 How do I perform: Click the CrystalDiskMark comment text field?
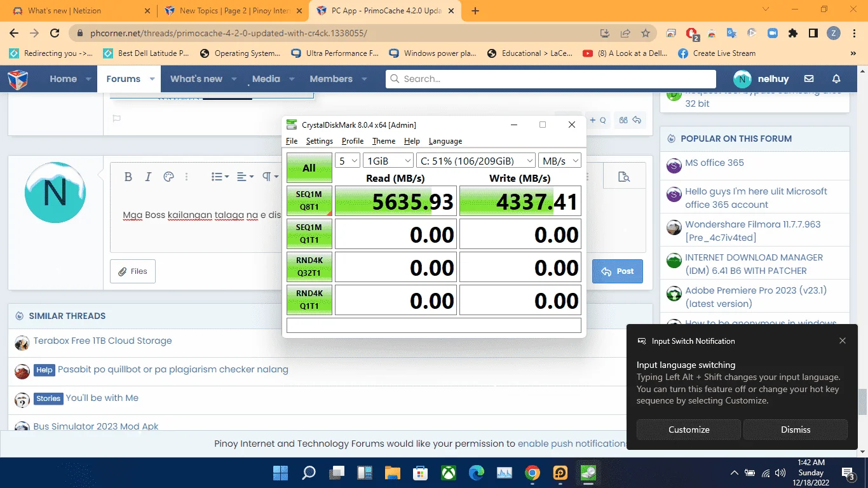tap(434, 325)
